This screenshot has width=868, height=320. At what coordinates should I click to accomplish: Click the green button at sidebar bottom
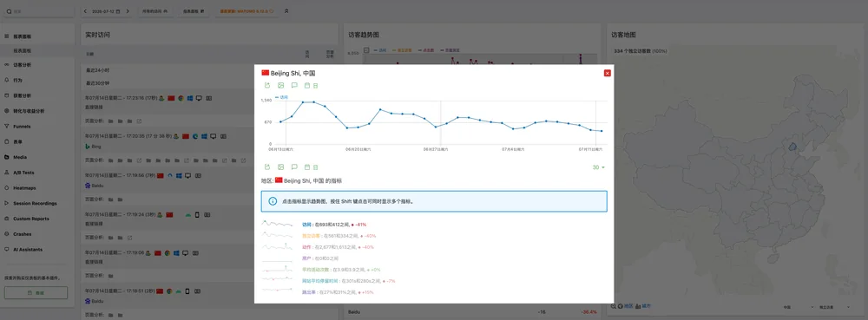36,293
